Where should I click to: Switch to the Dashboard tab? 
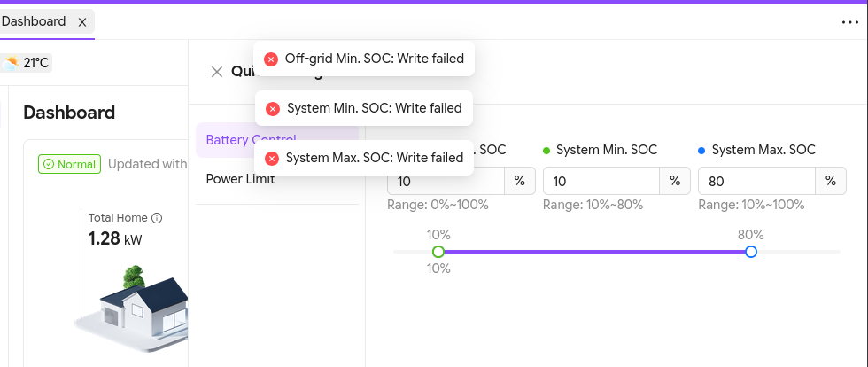(x=35, y=21)
